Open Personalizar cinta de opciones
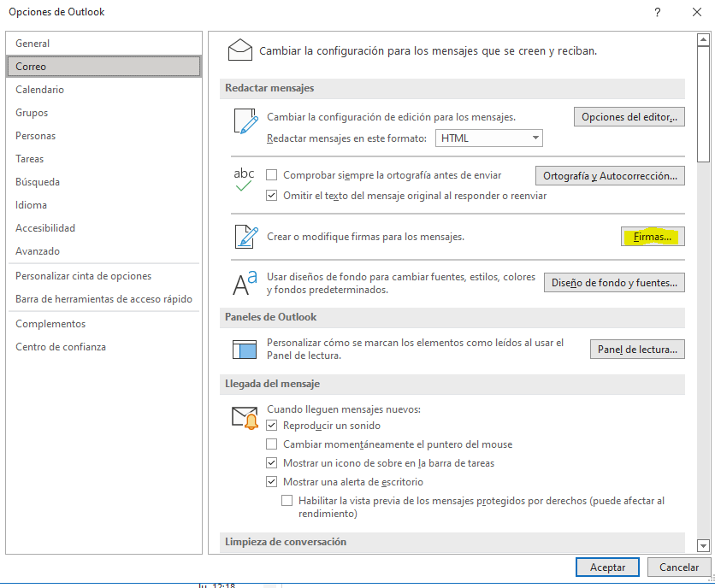Image resolution: width=715 pixels, height=588 pixels. (104, 276)
